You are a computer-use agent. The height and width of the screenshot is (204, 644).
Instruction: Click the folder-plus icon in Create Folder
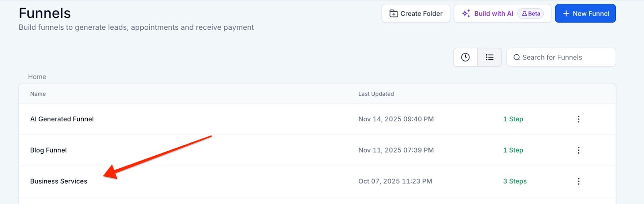(x=394, y=14)
